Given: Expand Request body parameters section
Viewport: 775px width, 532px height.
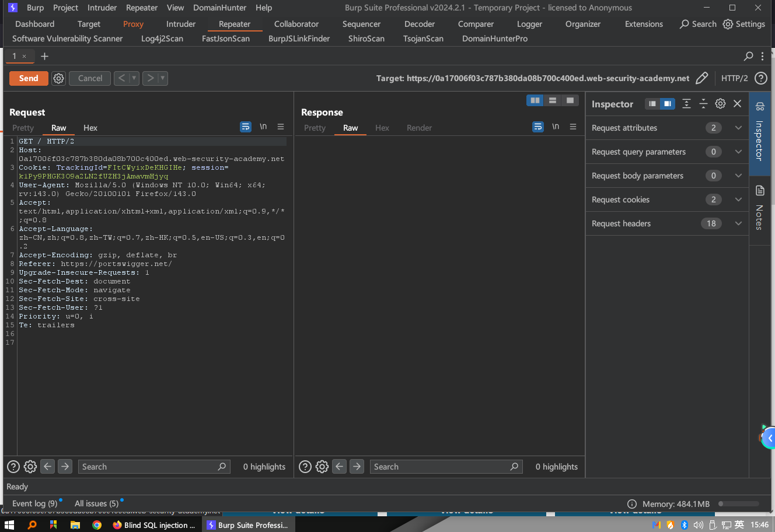Looking at the screenshot, I should coord(667,176).
